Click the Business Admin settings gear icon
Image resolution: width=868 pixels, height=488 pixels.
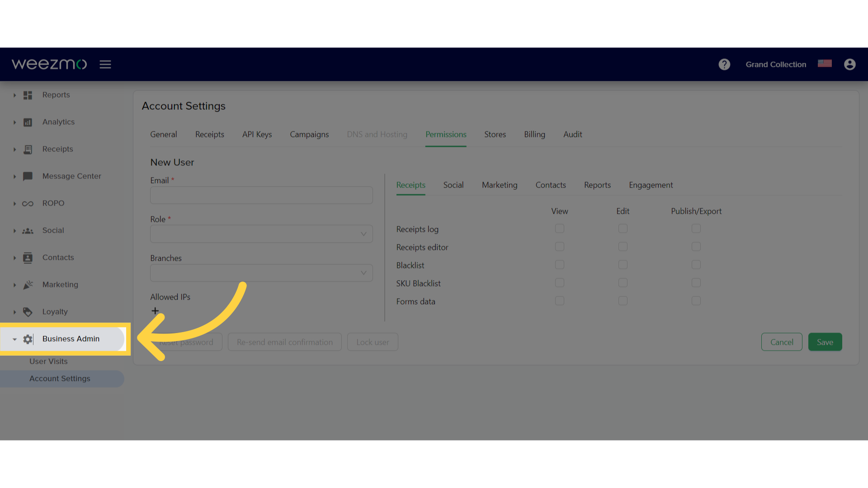[x=28, y=338]
